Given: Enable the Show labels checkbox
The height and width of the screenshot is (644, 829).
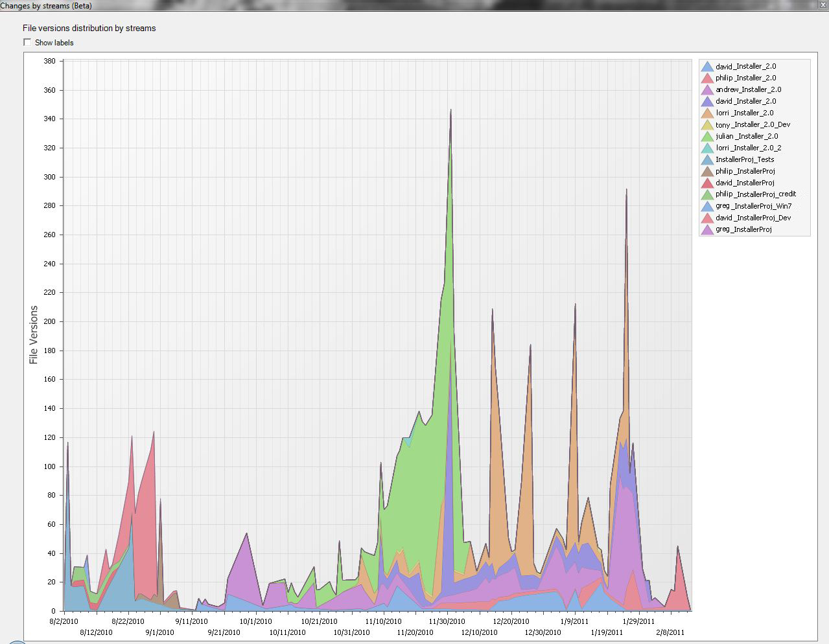Looking at the screenshot, I should click(x=27, y=42).
